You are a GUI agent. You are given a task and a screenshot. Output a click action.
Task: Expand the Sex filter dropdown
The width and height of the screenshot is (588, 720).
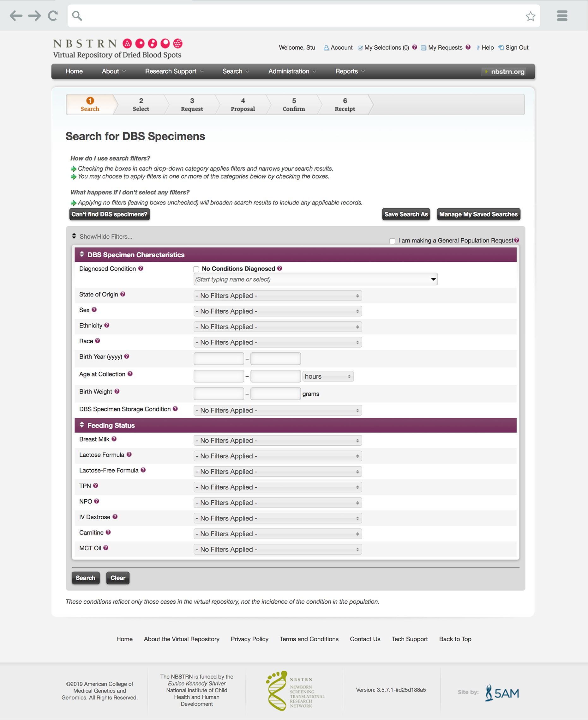pyautogui.click(x=277, y=311)
